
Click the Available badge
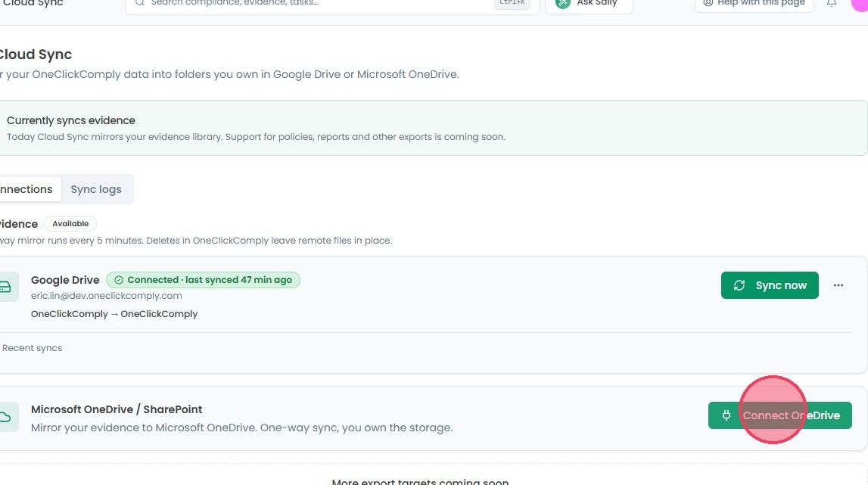(x=70, y=224)
